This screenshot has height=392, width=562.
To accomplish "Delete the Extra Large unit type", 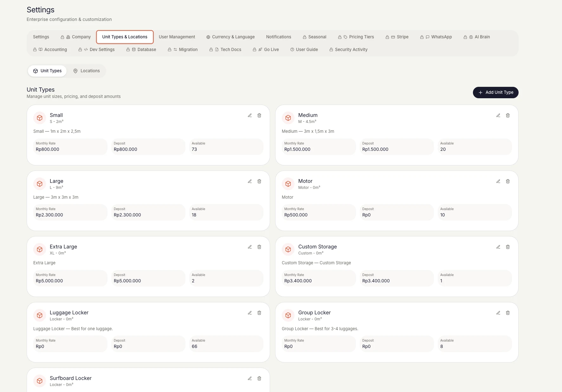I will [259, 247].
